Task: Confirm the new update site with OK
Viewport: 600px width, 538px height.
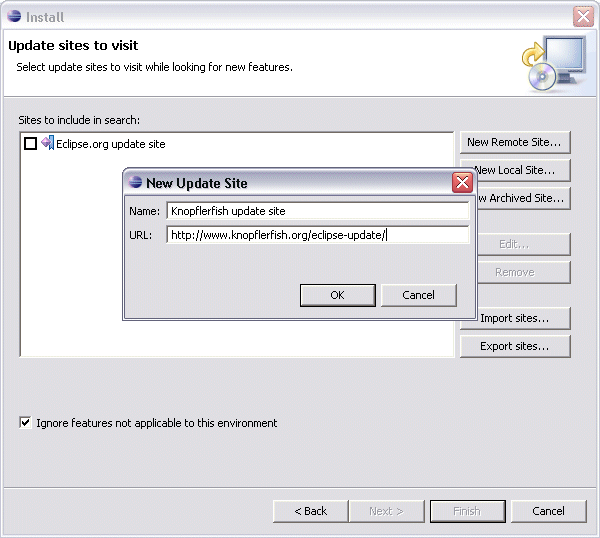Action: pos(337,295)
